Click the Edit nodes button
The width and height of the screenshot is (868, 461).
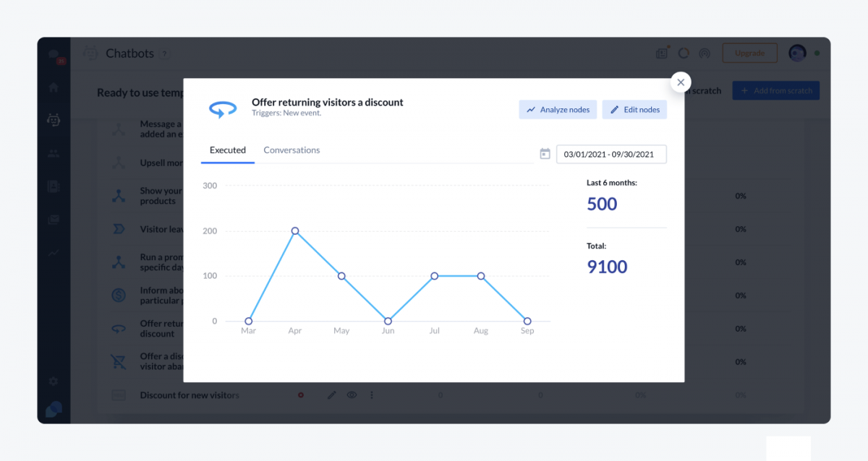click(x=634, y=110)
